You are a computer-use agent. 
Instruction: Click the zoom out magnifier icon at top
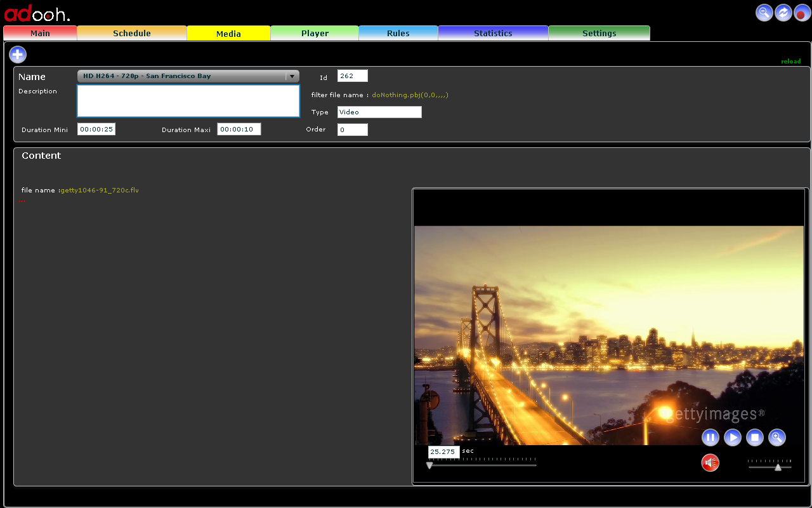(x=764, y=13)
